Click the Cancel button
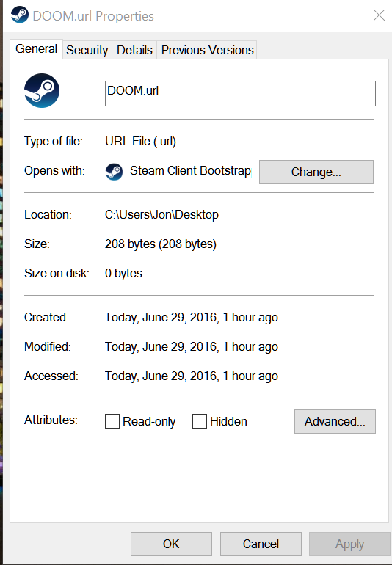This screenshot has height=565, width=392. 261,544
